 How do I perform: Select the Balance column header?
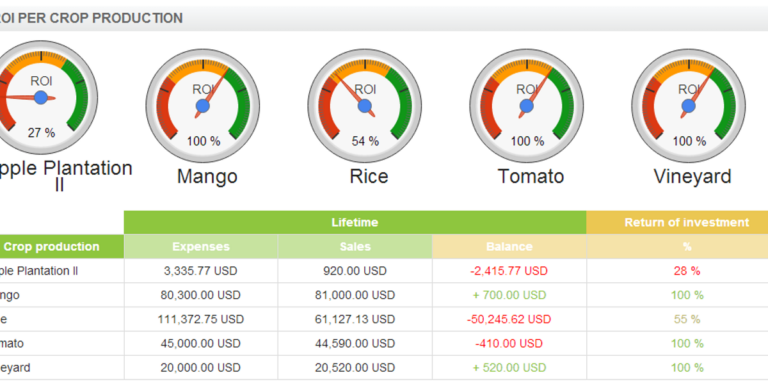pos(509,246)
